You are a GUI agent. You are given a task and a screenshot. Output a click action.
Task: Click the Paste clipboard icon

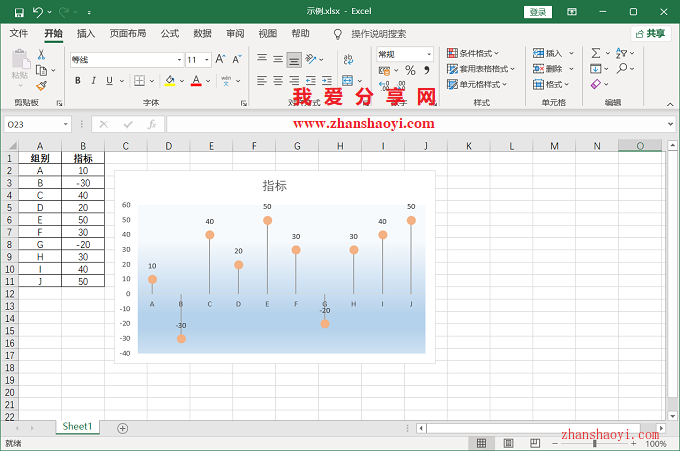coord(20,59)
